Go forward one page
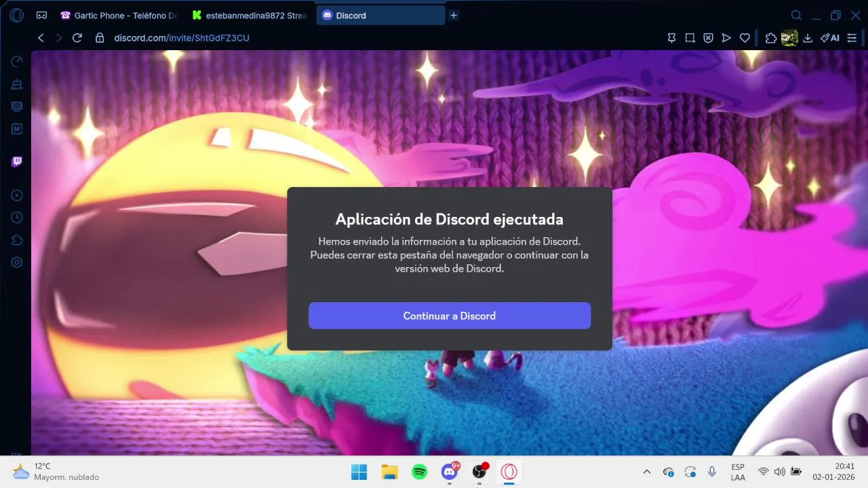Viewport: 868px width, 488px height. 59,38
